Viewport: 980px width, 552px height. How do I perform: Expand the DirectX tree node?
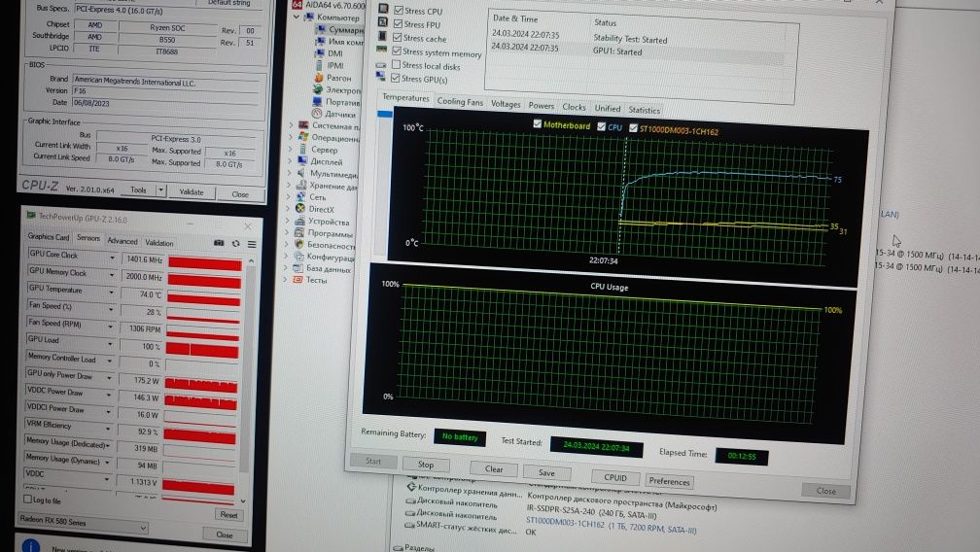point(288,209)
